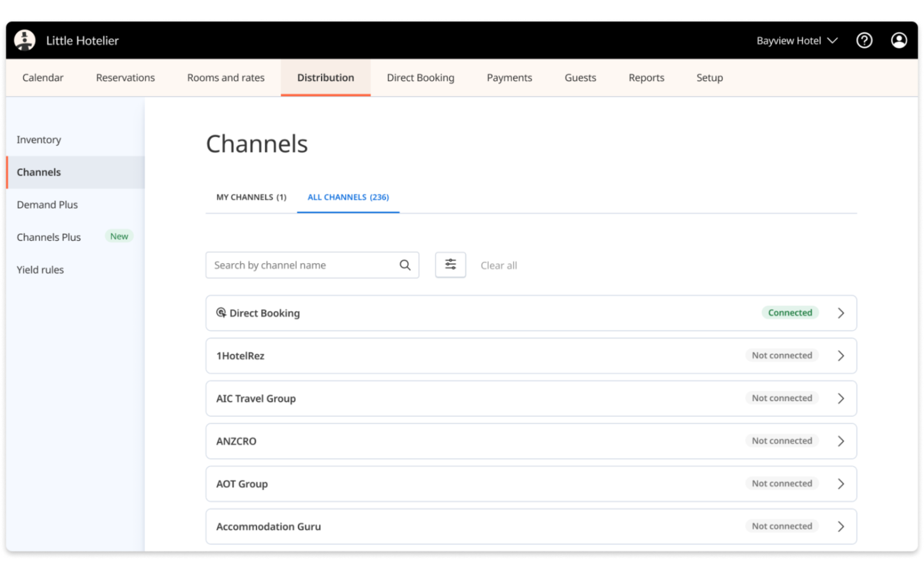Go to the Payments tab

pyautogui.click(x=509, y=78)
